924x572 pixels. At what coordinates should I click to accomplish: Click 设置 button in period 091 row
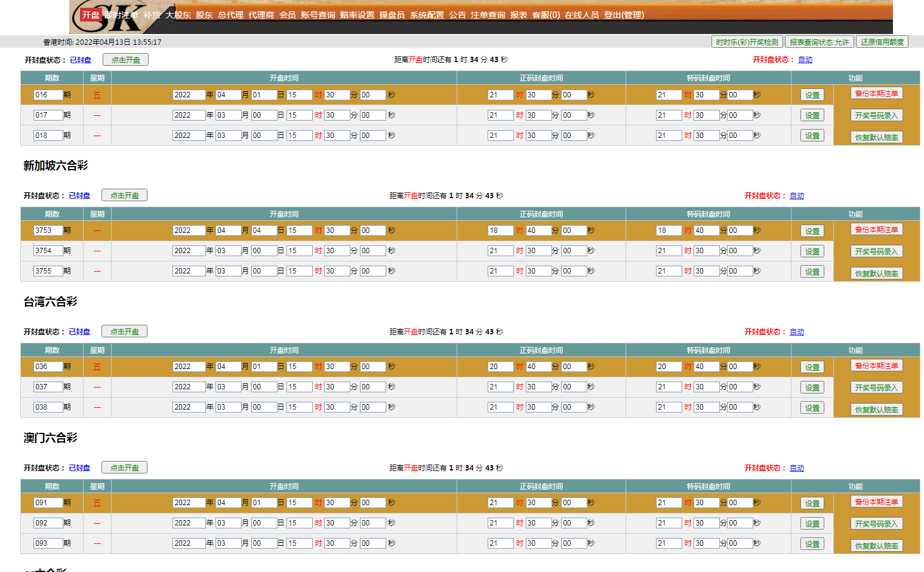(812, 503)
